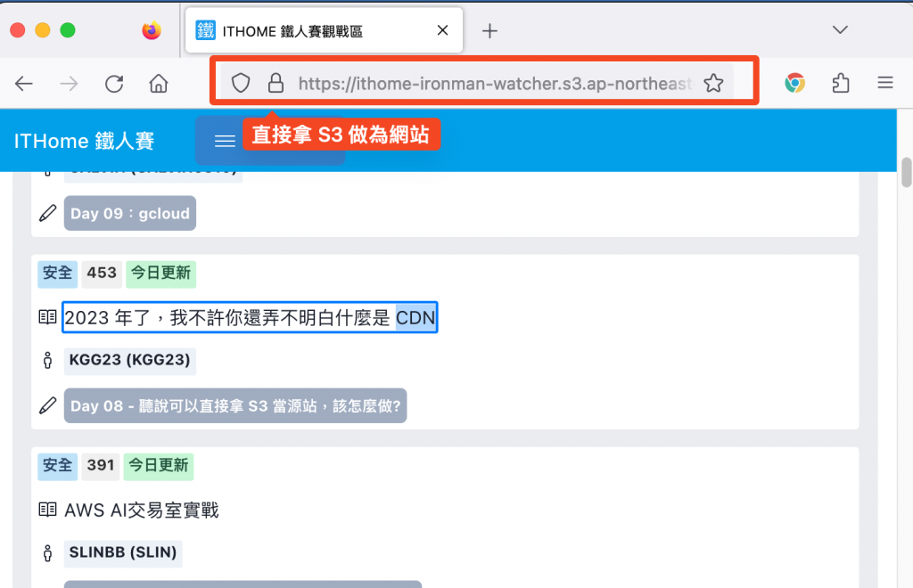This screenshot has width=913, height=588.
Task: Click book icon beside AWS AI交易室實戰
Action: click(48, 510)
